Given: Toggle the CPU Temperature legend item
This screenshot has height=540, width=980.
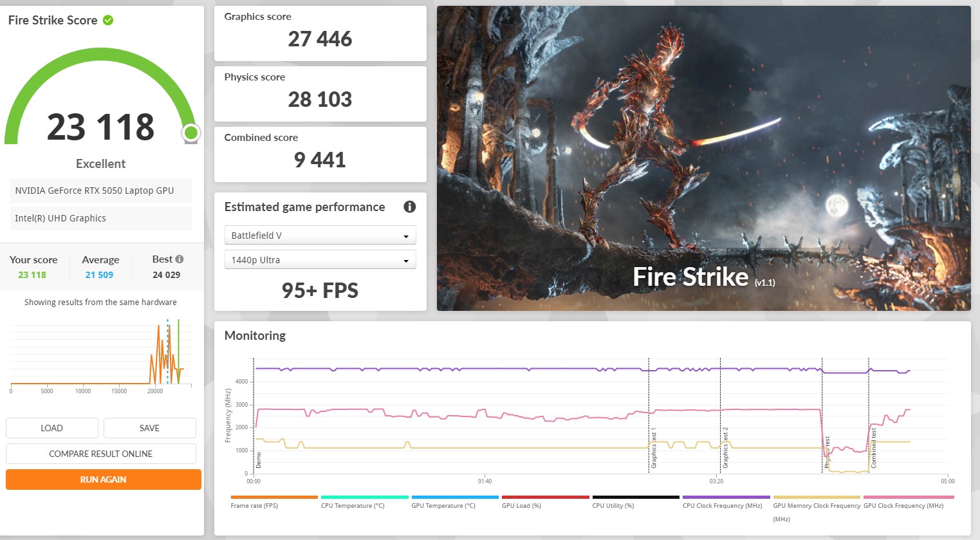Looking at the screenshot, I should (x=352, y=505).
